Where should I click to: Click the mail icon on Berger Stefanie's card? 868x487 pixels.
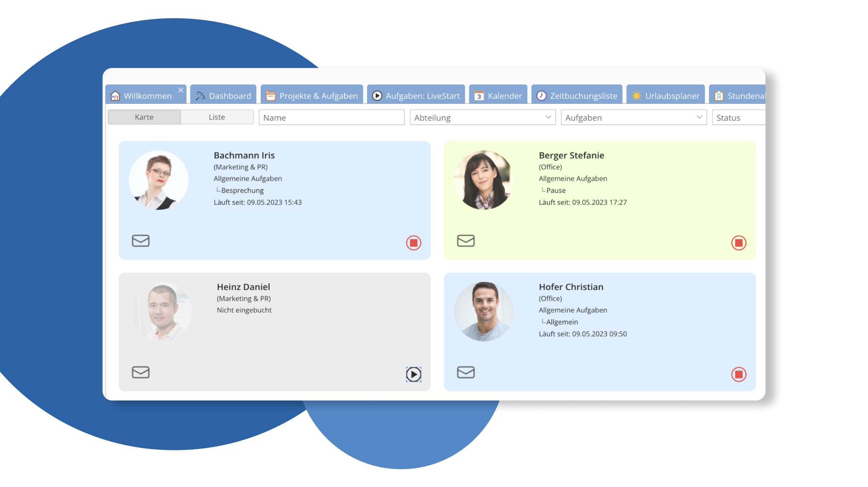pyautogui.click(x=466, y=241)
